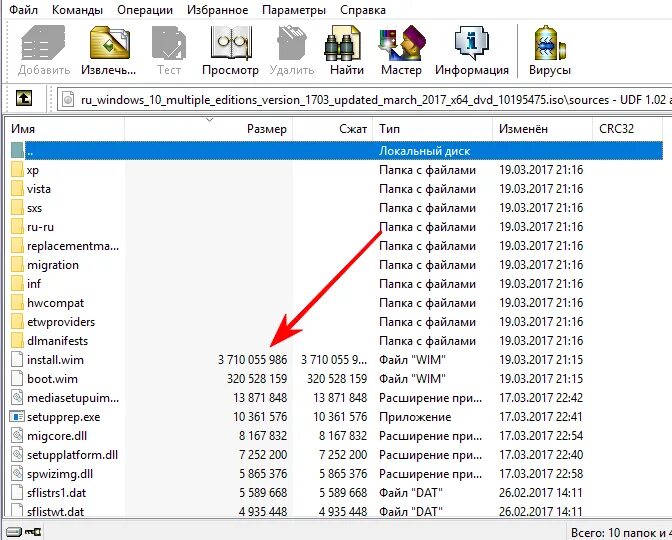Select the migcore.dll file icon
Screen dimensions: 672x540
(17, 436)
